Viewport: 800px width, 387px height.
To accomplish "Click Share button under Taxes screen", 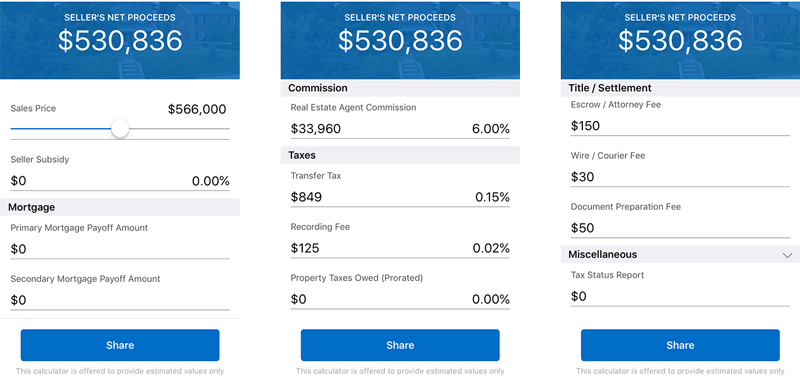I will (400, 345).
